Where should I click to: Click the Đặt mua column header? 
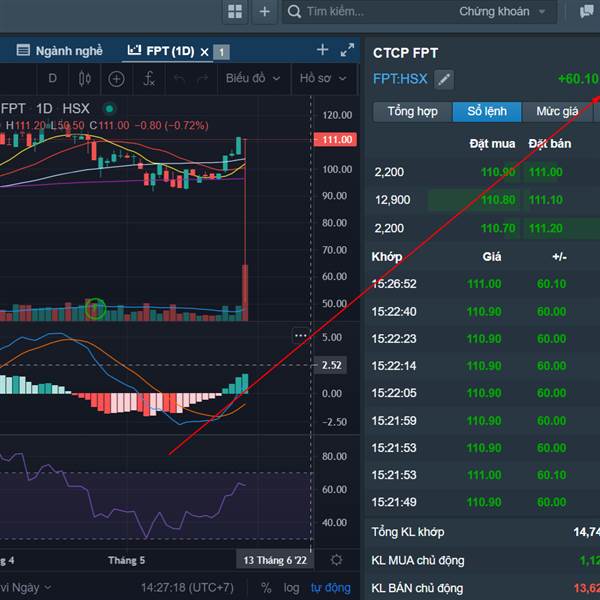492,144
